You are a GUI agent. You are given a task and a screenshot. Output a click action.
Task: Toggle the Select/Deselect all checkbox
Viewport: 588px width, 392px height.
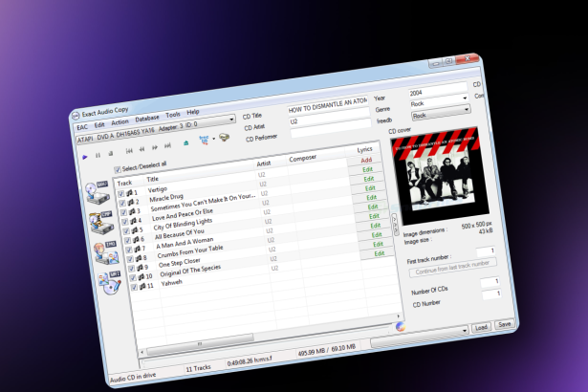point(118,169)
